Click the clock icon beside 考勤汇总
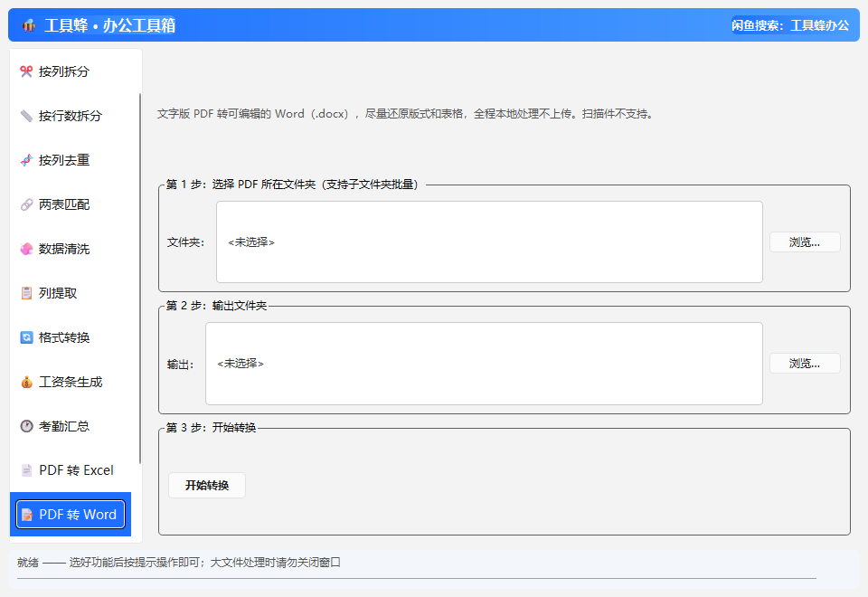Image resolution: width=868 pixels, height=597 pixels. [26, 426]
